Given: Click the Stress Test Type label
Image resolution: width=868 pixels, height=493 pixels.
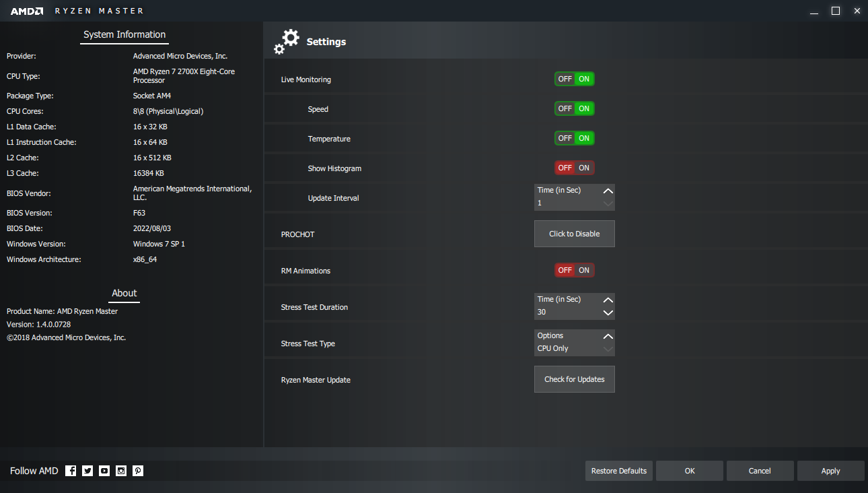Looking at the screenshot, I should pyautogui.click(x=308, y=343).
